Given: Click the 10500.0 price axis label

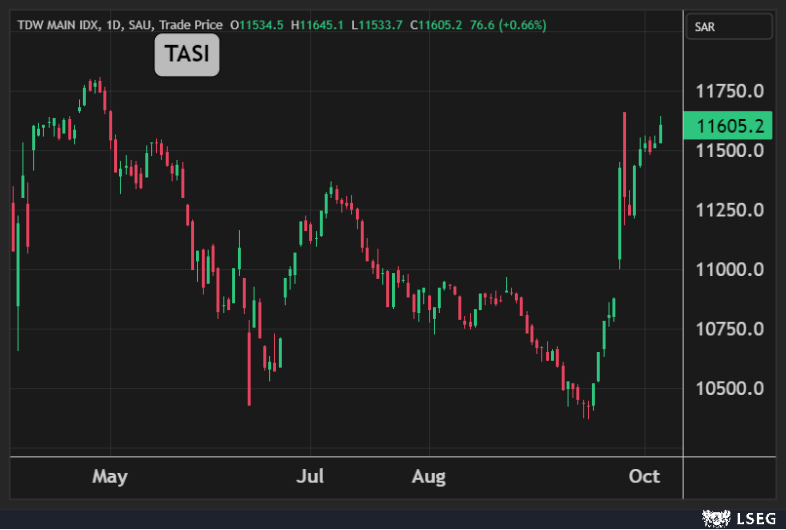Looking at the screenshot, I should click(730, 388).
